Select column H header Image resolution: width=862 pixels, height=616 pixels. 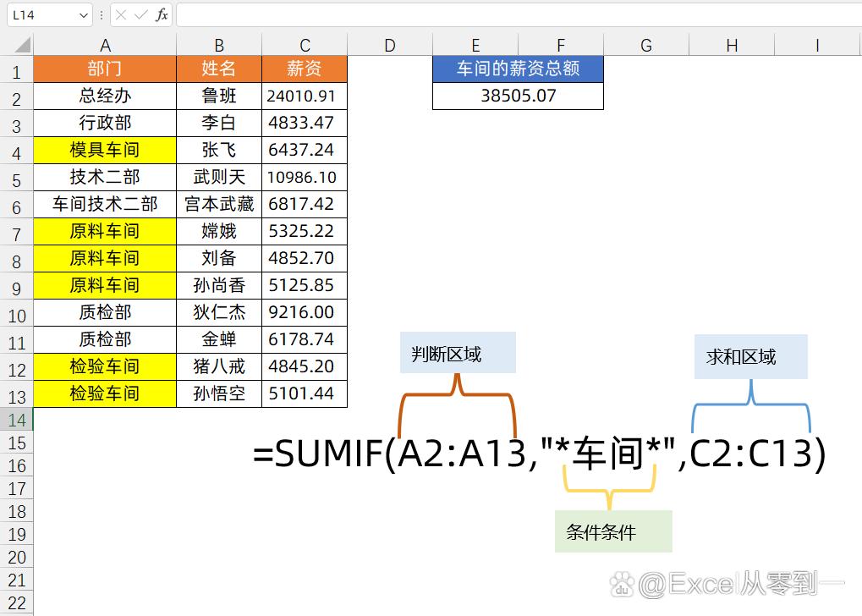pos(732,45)
